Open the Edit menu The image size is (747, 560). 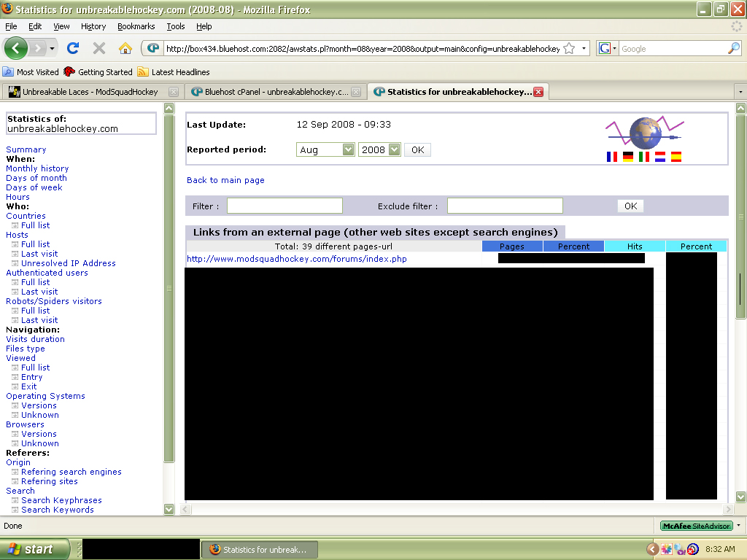35,26
